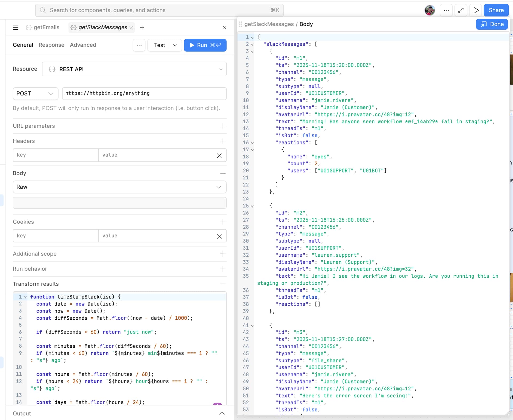This screenshot has height=420, width=513.
Task: Click the user avatar in top bar
Action: pyautogui.click(x=430, y=10)
